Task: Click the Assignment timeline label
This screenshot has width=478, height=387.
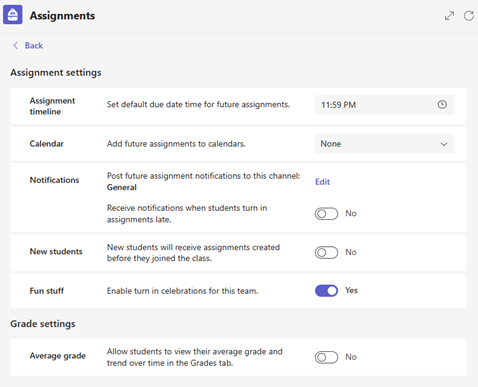Action: click(52, 106)
